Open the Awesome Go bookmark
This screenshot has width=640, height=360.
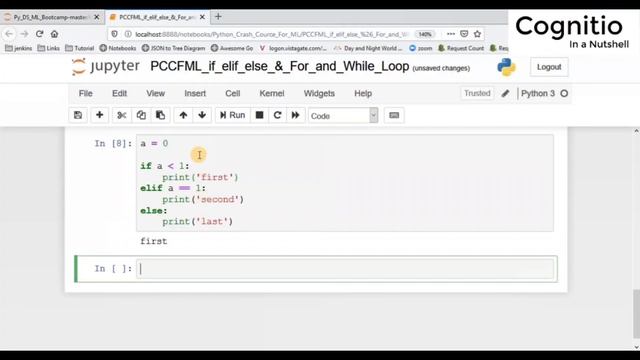pos(232,48)
